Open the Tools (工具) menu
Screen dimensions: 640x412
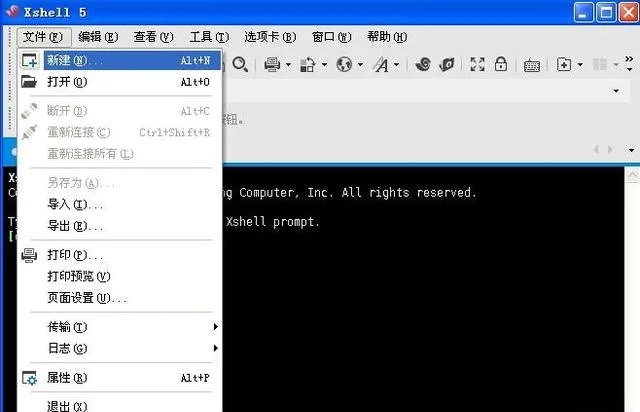209,37
